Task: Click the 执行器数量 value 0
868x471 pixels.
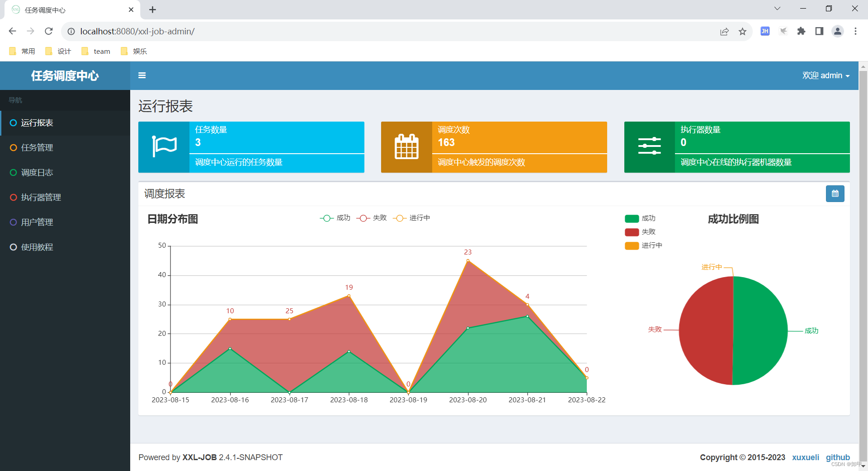Action: point(684,142)
